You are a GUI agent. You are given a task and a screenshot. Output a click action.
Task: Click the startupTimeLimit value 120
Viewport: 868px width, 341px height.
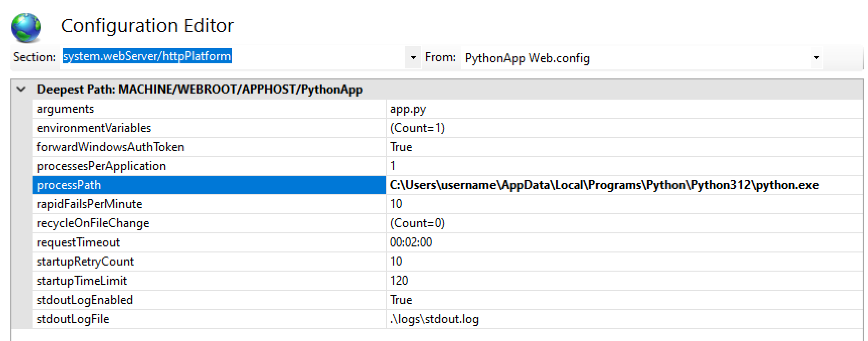[x=399, y=280]
